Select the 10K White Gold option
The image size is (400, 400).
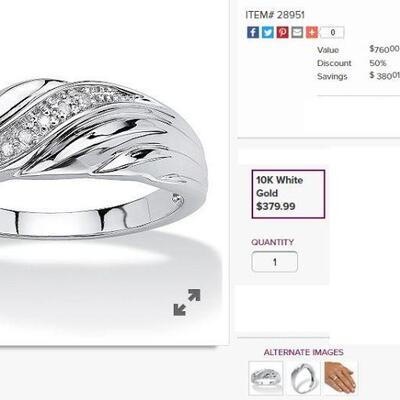click(288, 194)
